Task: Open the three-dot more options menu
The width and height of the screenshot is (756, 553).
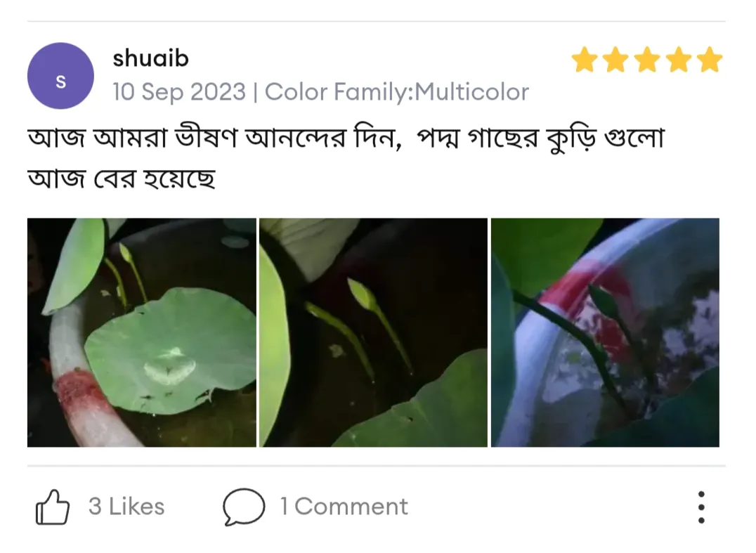Action: (x=701, y=507)
